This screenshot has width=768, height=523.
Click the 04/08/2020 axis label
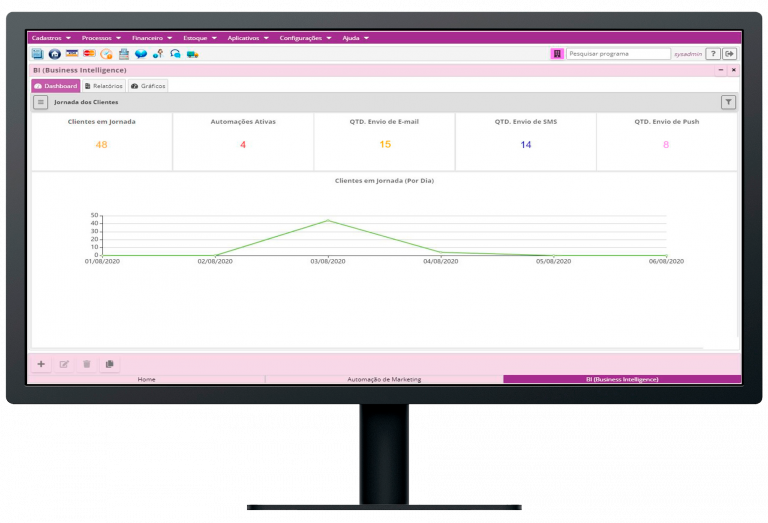coord(441,262)
